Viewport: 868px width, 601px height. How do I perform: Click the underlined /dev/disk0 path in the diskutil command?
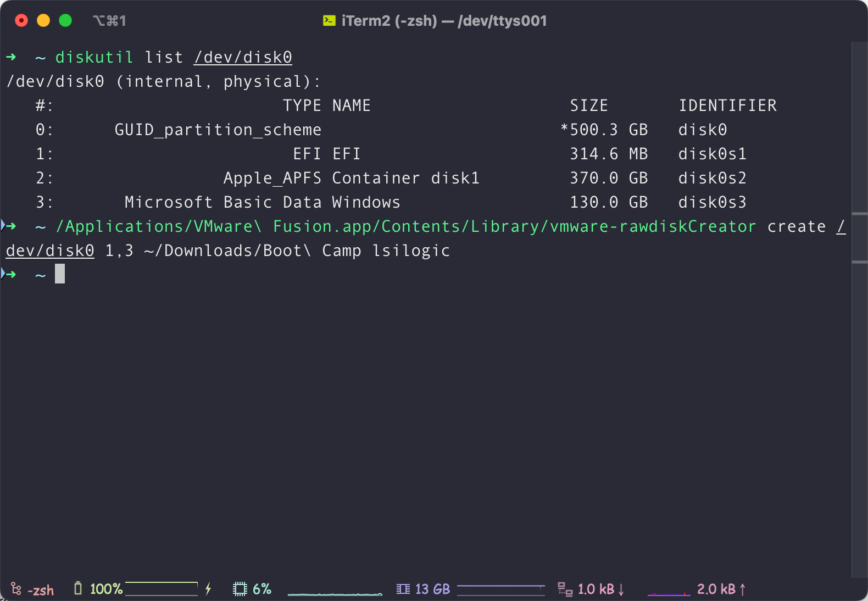(x=243, y=57)
